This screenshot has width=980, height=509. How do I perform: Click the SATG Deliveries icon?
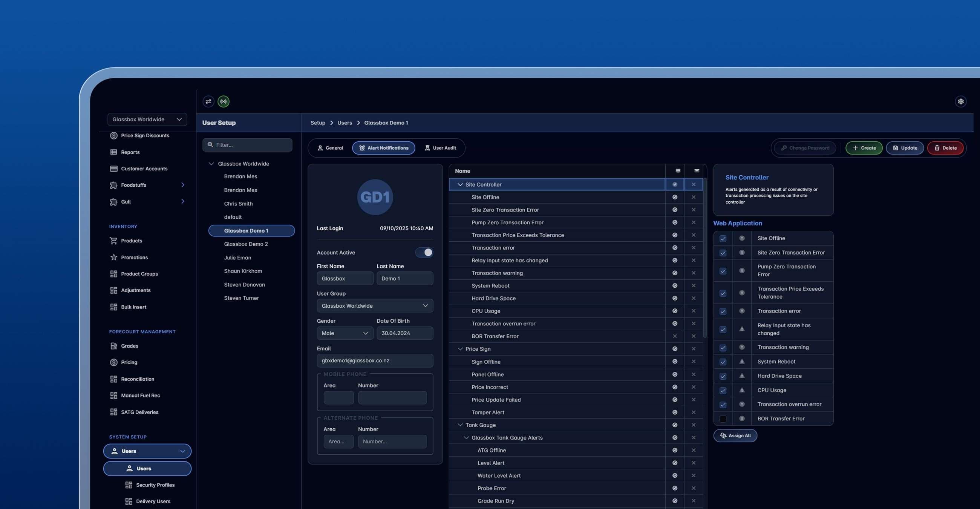pyautogui.click(x=113, y=412)
